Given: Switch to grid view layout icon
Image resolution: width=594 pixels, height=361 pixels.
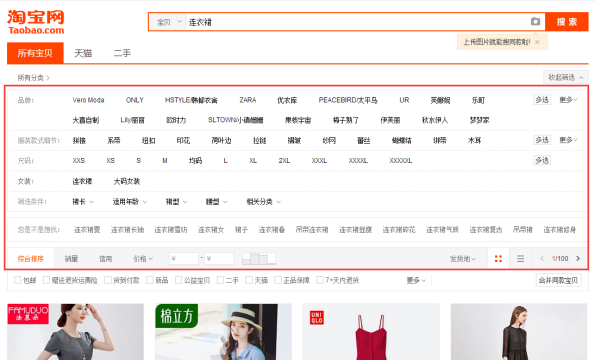Looking at the screenshot, I should (498, 259).
